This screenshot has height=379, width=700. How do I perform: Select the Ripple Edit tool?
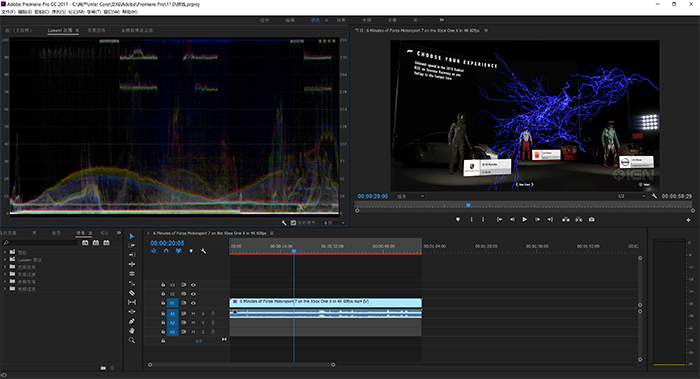click(132, 255)
